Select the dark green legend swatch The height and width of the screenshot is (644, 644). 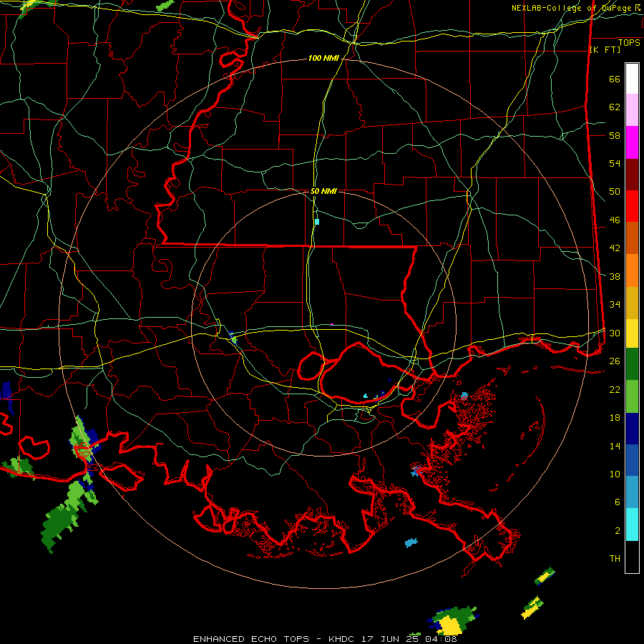click(x=632, y=364)
